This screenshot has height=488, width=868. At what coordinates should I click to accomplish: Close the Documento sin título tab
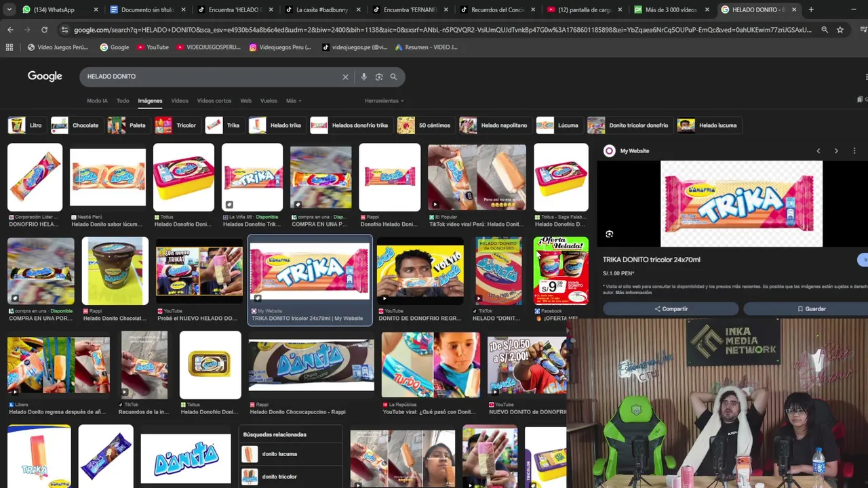click(x=182, y=9)
